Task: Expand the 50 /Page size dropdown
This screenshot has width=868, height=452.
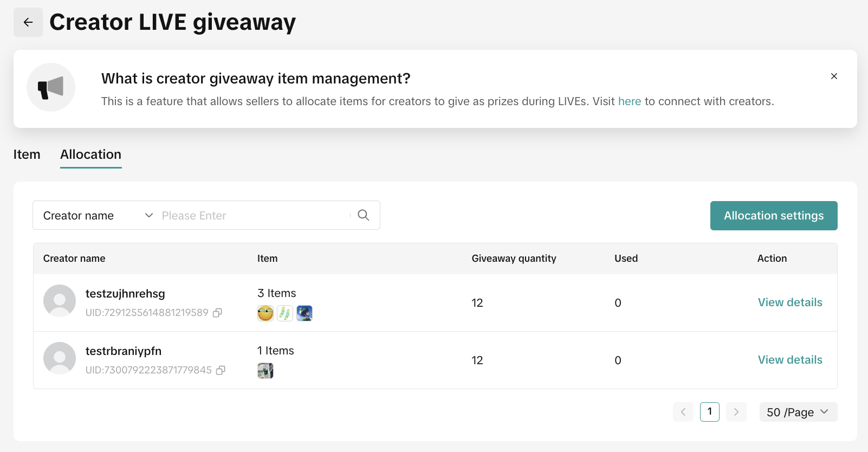Action: tap(798, 412)
